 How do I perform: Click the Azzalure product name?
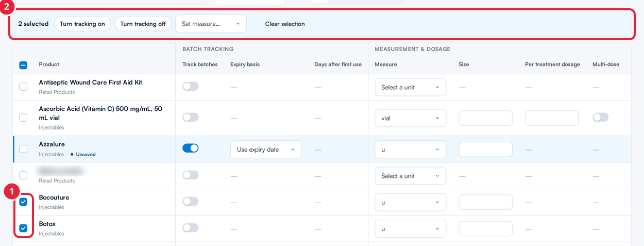(52, 144)
